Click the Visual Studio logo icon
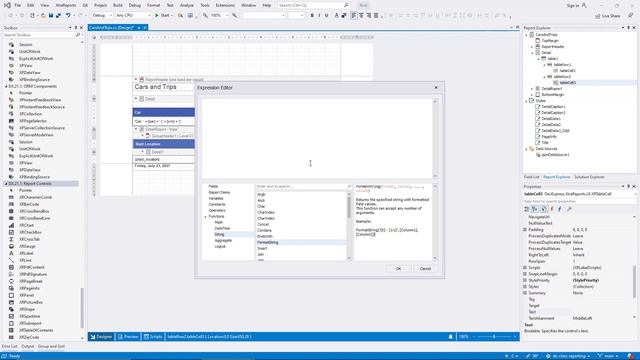Screen dimensions: 640x360 pyautogui.click(x=7, y=5)
